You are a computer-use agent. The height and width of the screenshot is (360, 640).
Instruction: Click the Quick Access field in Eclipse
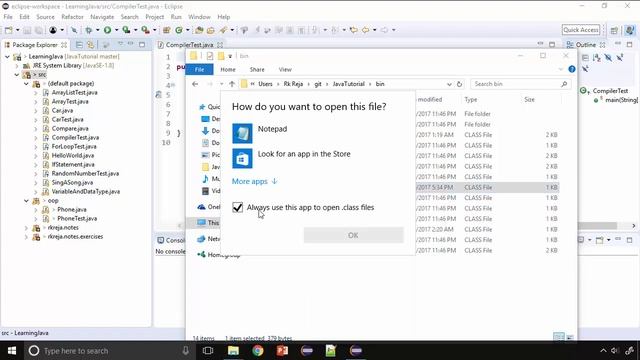click(x=581, y=30)
